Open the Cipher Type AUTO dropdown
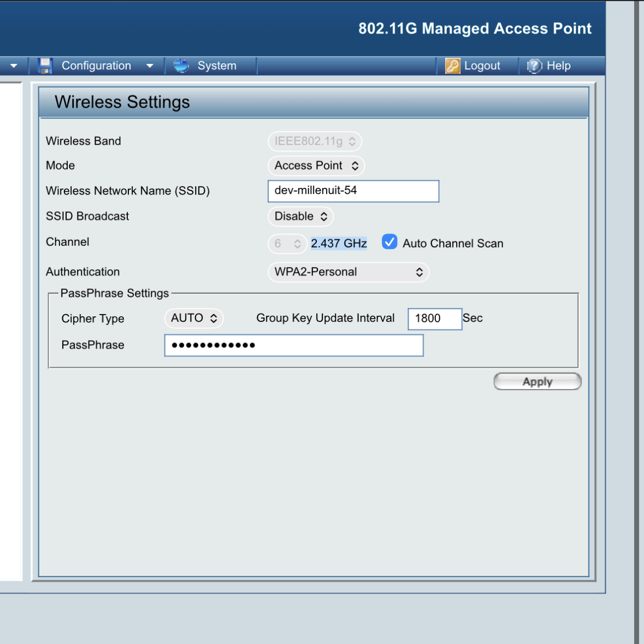Screen dimensions: 644x644 193,318
